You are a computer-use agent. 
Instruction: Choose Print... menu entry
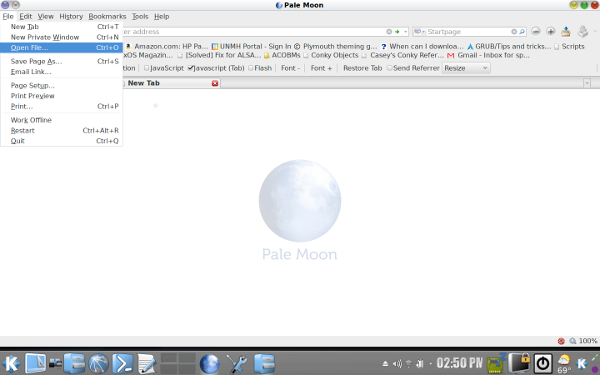pos(61,106)
